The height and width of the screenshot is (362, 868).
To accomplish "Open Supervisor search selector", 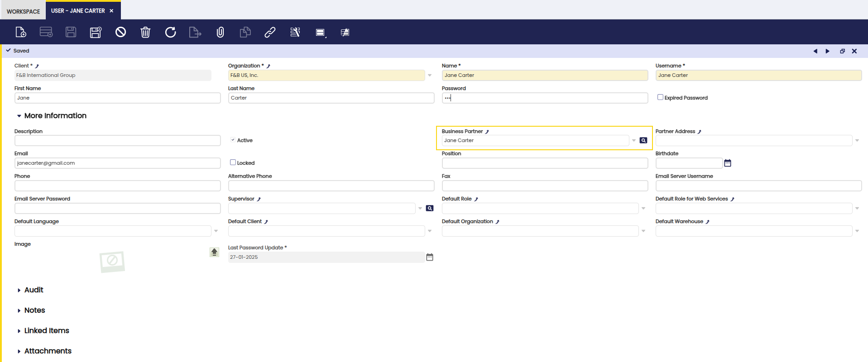I will (430, 208).
